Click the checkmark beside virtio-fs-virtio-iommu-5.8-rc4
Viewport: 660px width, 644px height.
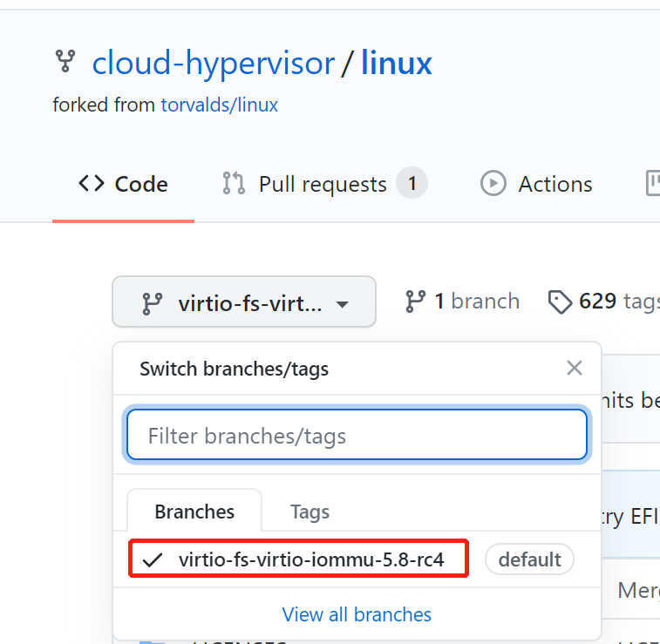click(x=153, y=559)
